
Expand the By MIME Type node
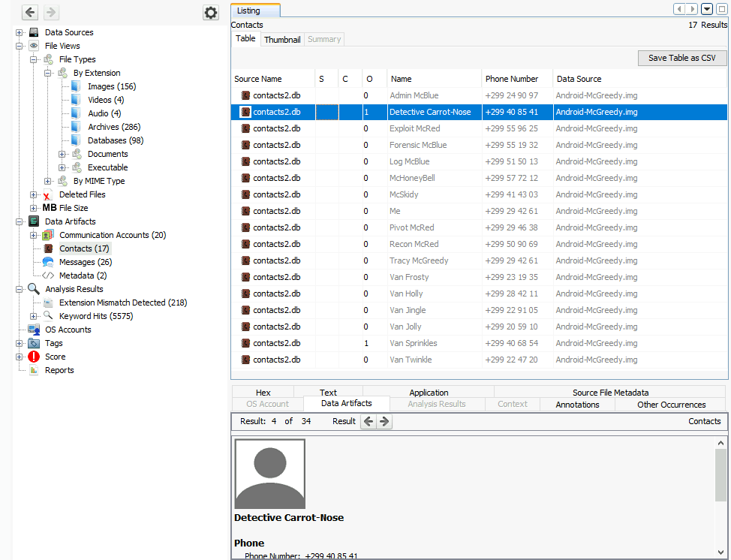coord(47,182)
